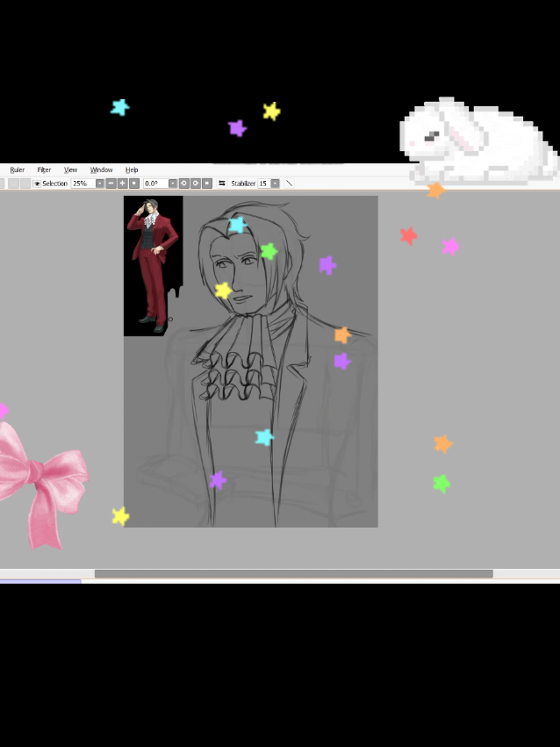Open the Window menu
Screen dimensions: 560x747
pos(102,169)
